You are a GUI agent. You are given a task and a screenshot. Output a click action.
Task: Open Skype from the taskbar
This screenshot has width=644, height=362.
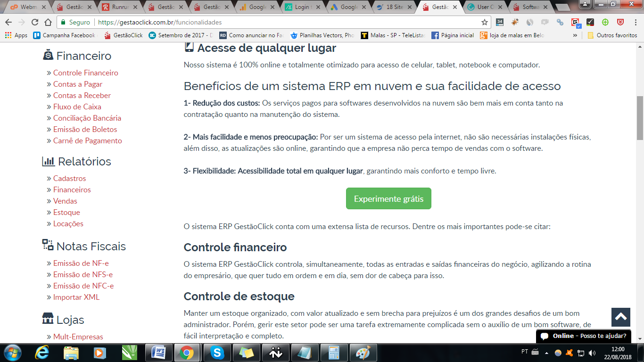click(217, 353)
